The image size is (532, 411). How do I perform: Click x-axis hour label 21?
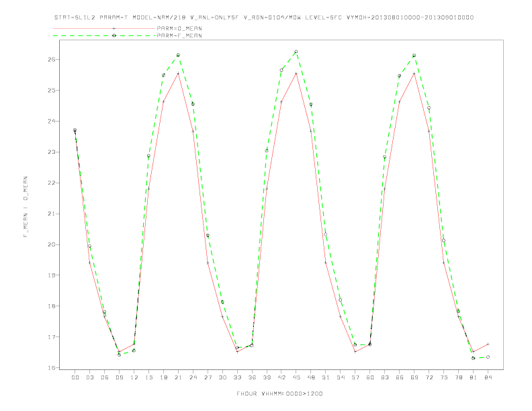(x=178, y=377)
